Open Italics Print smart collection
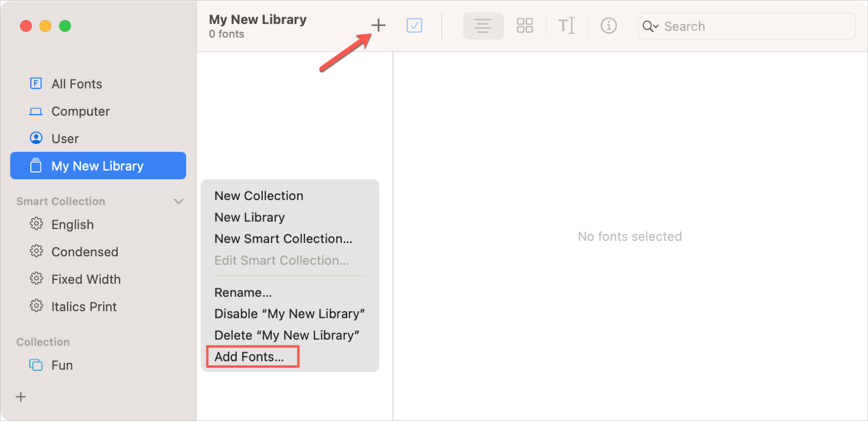The width and height of the screenshot is (868, 421). pos(98,307)
